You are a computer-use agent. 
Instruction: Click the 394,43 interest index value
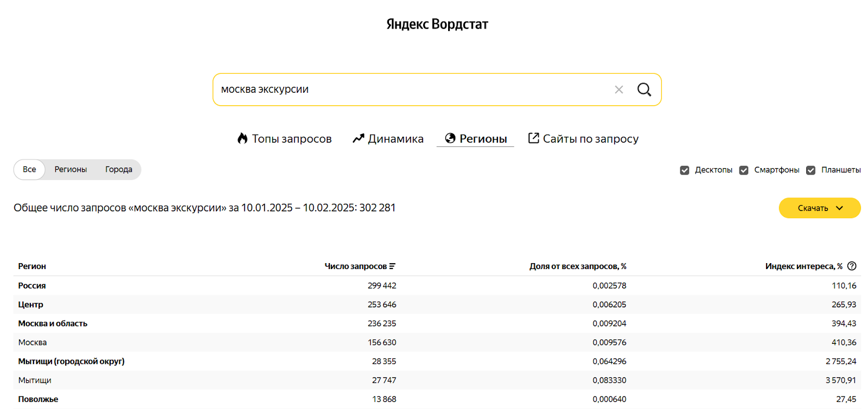pos(844,323)
